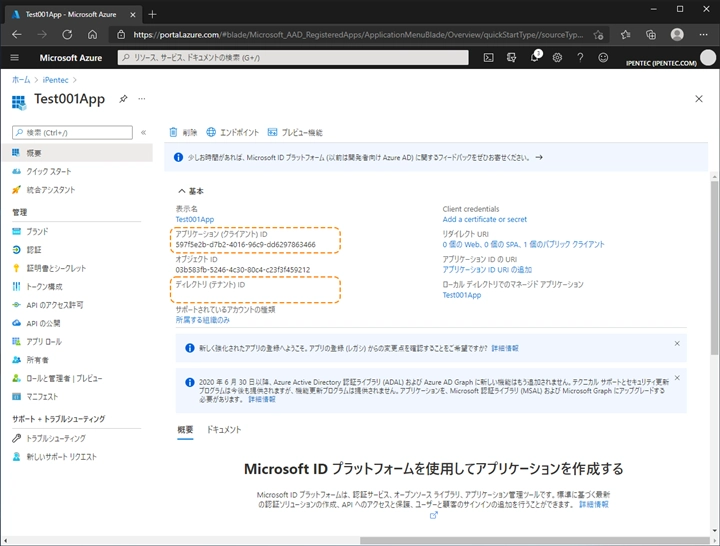This screenshot has height=546, width=720.
Task: Close the Test001App blade
Action: point(699,99)
